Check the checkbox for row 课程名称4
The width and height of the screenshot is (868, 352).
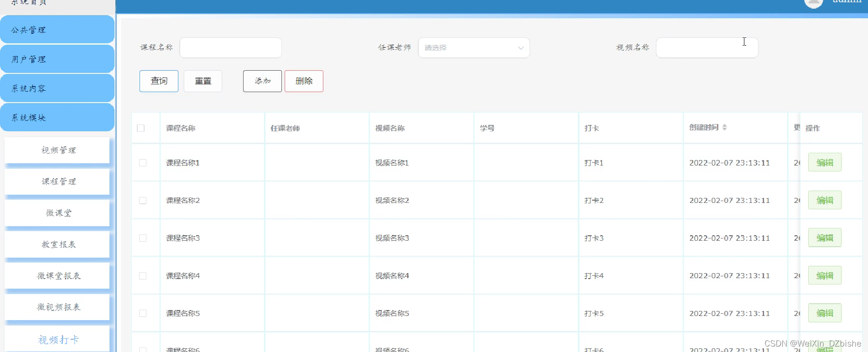(x=143, y=276)
